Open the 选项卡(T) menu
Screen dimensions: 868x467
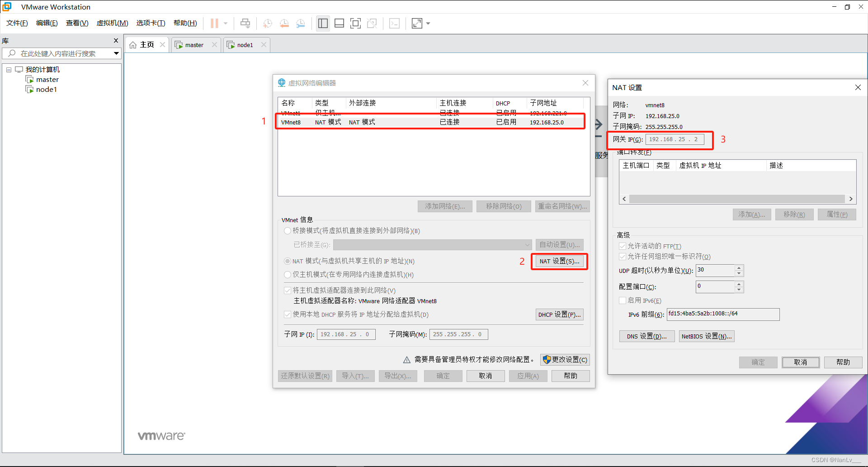151,23
